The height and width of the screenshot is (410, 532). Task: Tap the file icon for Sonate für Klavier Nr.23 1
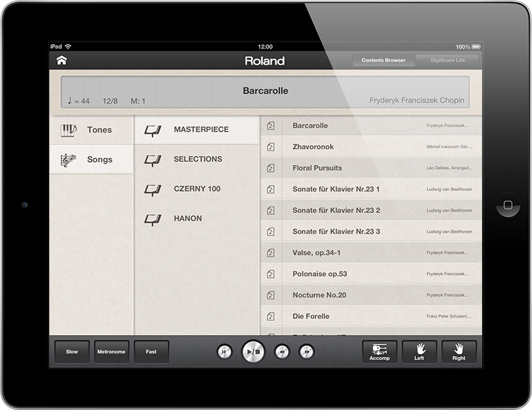pos(271,189)
